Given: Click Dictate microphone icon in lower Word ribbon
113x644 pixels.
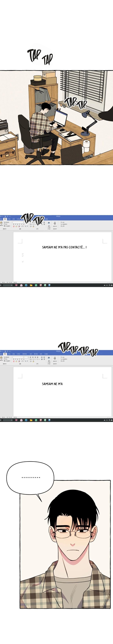Looking at the screenshot, I should click(55, 358).
